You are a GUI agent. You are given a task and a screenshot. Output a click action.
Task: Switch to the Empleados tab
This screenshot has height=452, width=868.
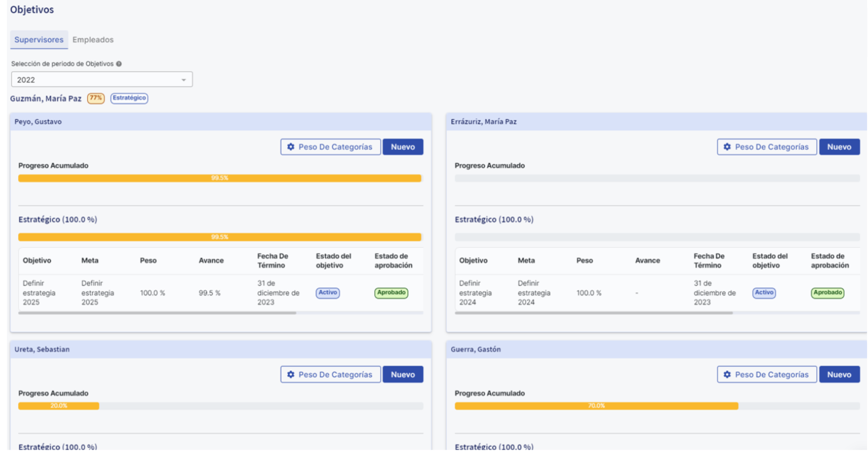pos(93,40)
